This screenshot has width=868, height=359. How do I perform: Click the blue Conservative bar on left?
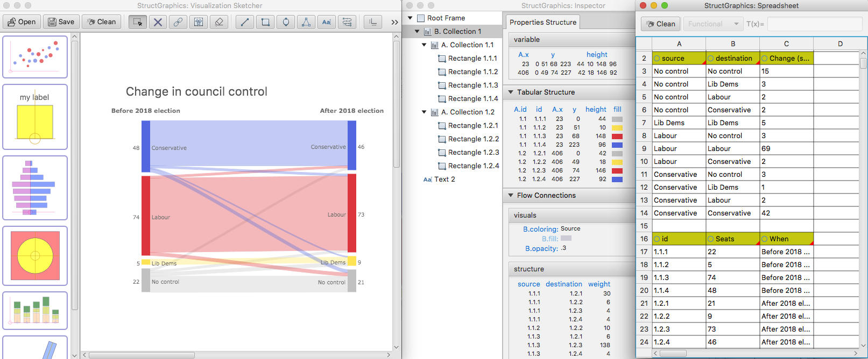click(146, 146)
